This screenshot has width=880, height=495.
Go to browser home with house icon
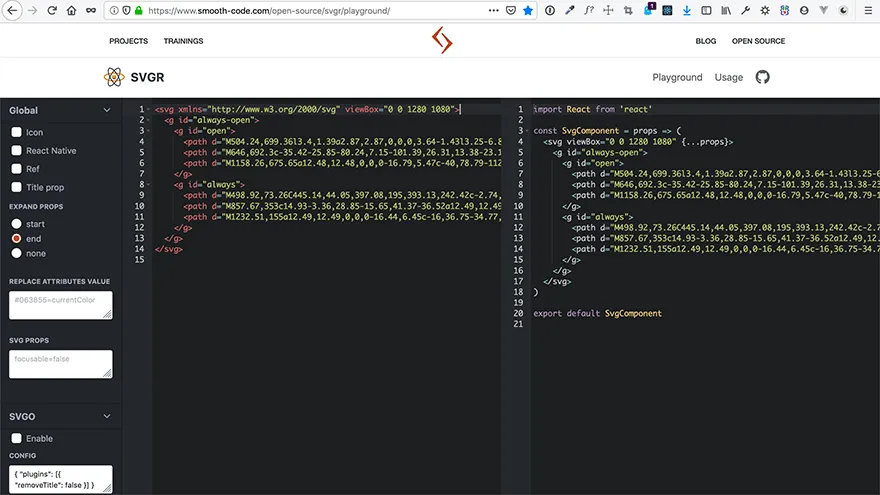point(71,11)
